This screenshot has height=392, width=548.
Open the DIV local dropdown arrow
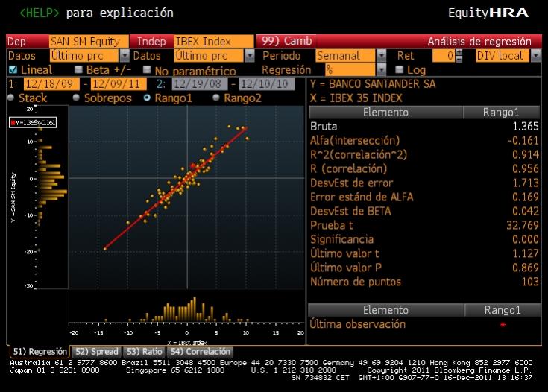[x=535, y=56]
